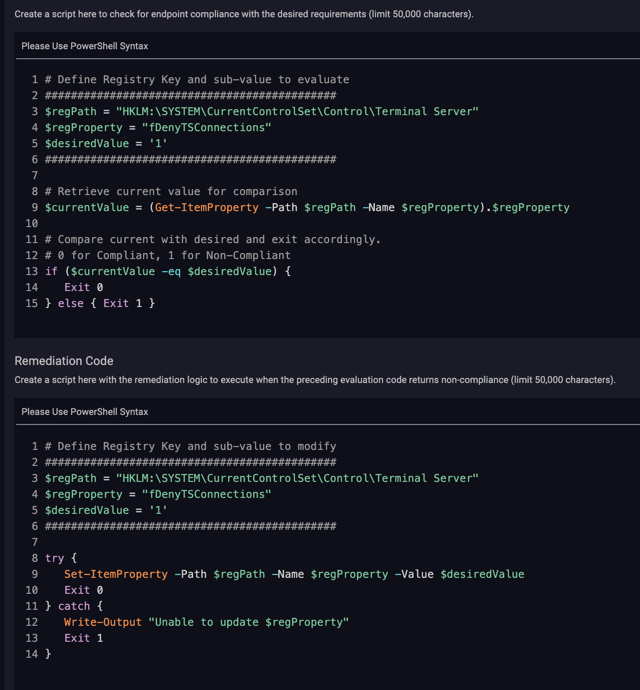Click the hash separator on evaluation line 2

point(191,95)
